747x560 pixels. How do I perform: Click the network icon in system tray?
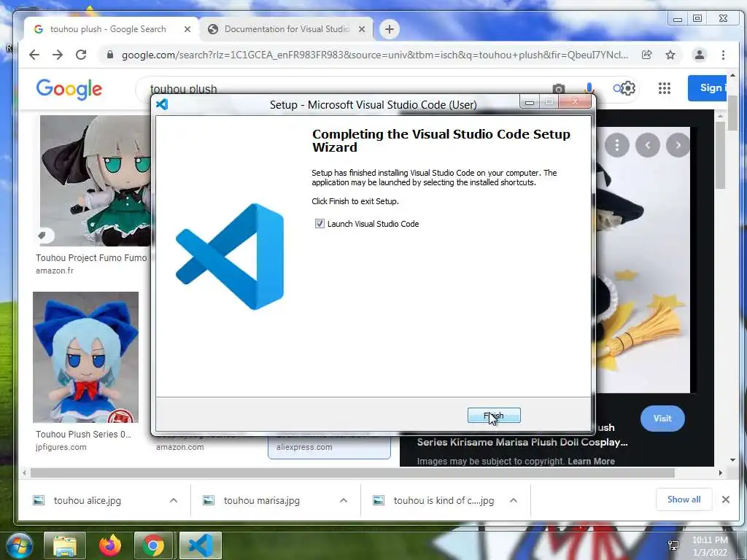(673, 545)
